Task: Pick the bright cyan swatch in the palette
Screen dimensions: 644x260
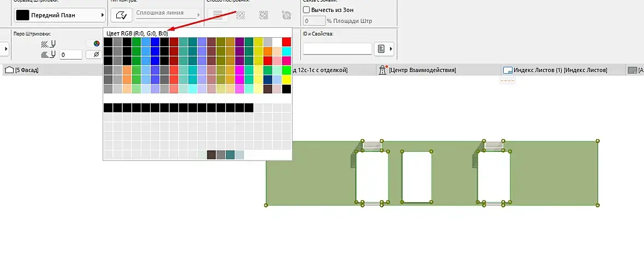Action: coord(287,51)
